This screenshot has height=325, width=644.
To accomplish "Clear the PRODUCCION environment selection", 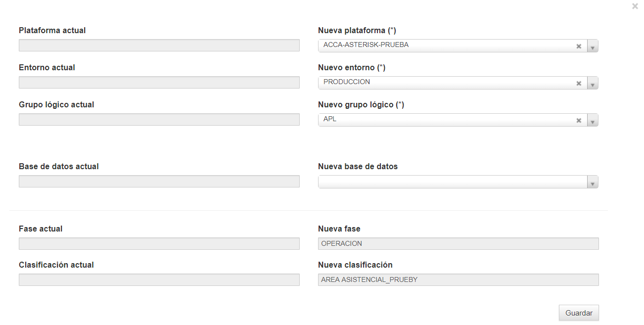I will (x=578, y=83).
